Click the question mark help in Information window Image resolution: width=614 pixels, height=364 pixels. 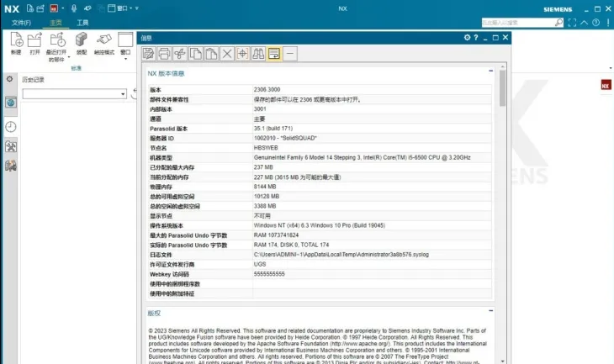click(x=476, y=38)
